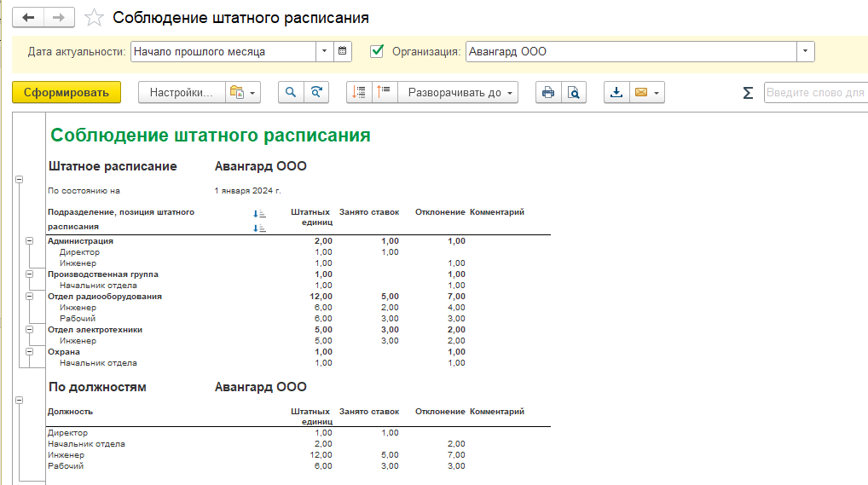Click 7,00 deviation in Отдел радиооборудования row
Screen dimensions: 868x485
click(457, 297)
